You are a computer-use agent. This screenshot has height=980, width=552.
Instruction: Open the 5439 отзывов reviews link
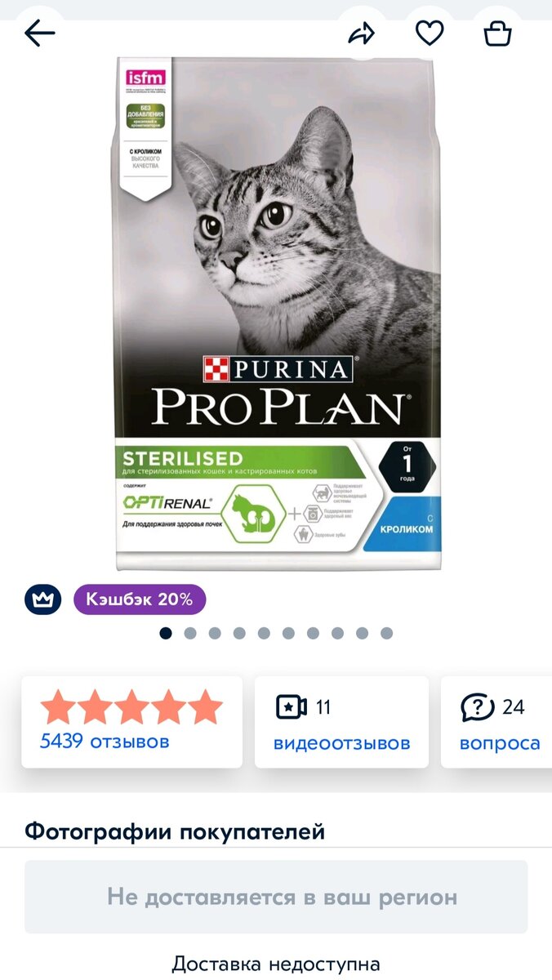coord(105,742)
